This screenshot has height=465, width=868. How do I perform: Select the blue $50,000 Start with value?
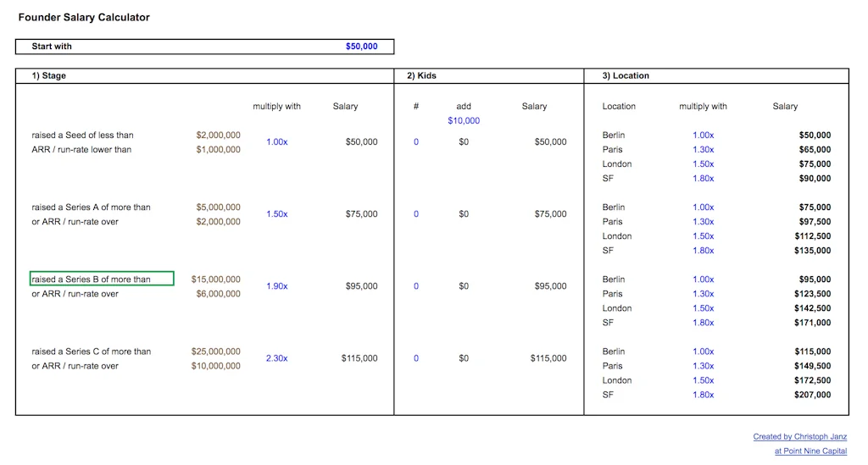click(361, 47)
